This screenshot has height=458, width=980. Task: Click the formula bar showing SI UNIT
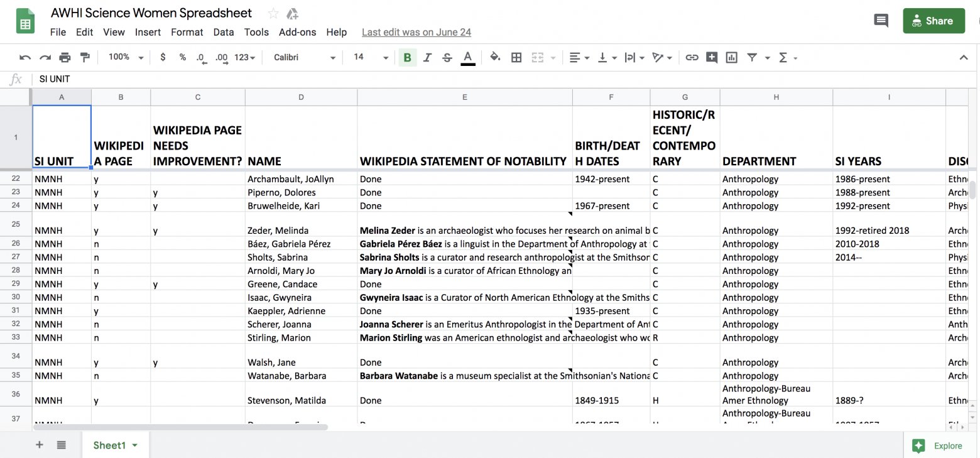tap(503, 79)
